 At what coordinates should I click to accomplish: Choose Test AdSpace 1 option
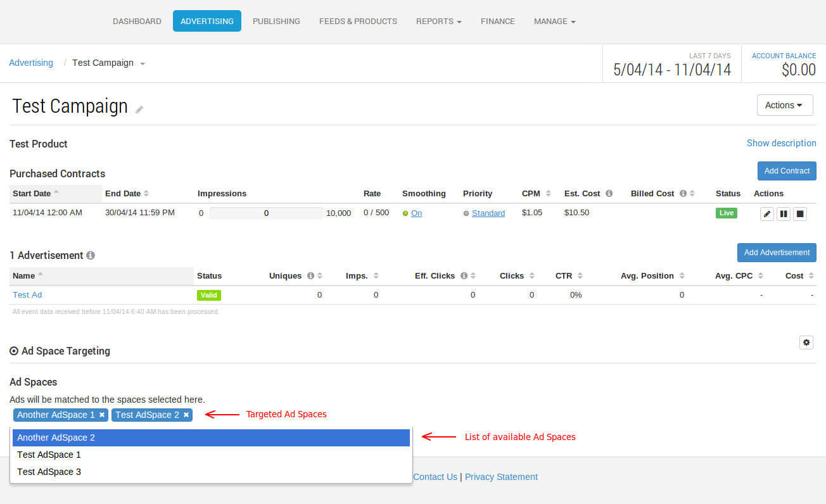(x=211, y=455)
